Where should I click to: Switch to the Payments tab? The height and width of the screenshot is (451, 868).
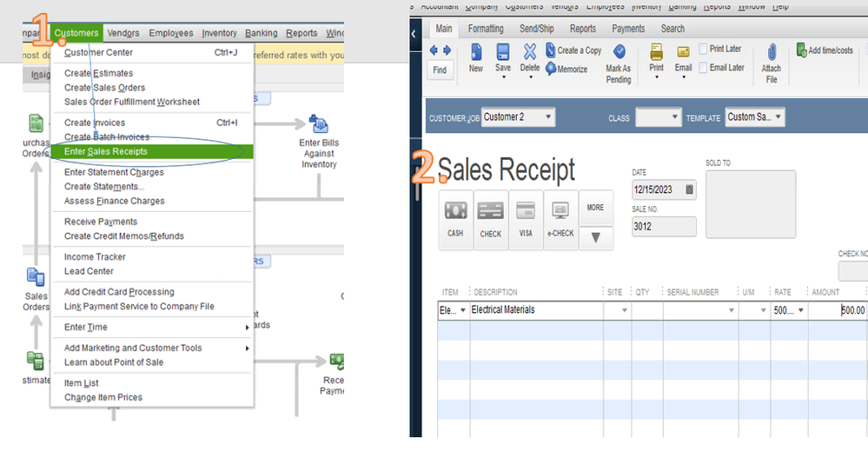point(628,29)
